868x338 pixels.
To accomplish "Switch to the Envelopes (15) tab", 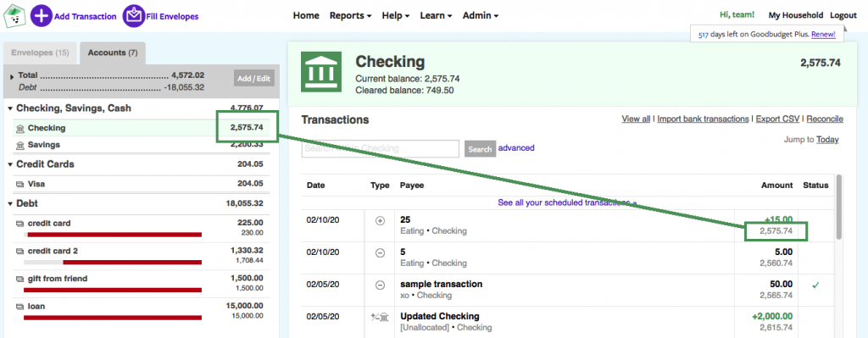I will coord(40,53).
